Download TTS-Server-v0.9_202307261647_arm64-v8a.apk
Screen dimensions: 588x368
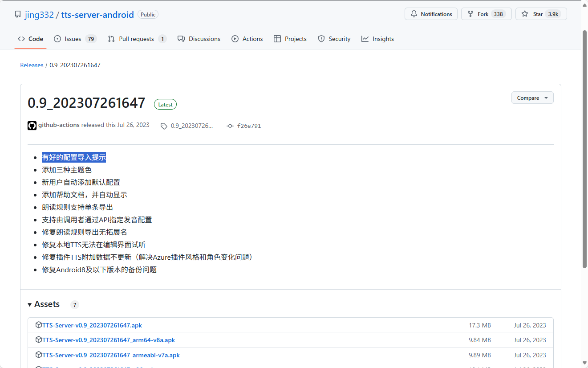click(x=109, y=339)
